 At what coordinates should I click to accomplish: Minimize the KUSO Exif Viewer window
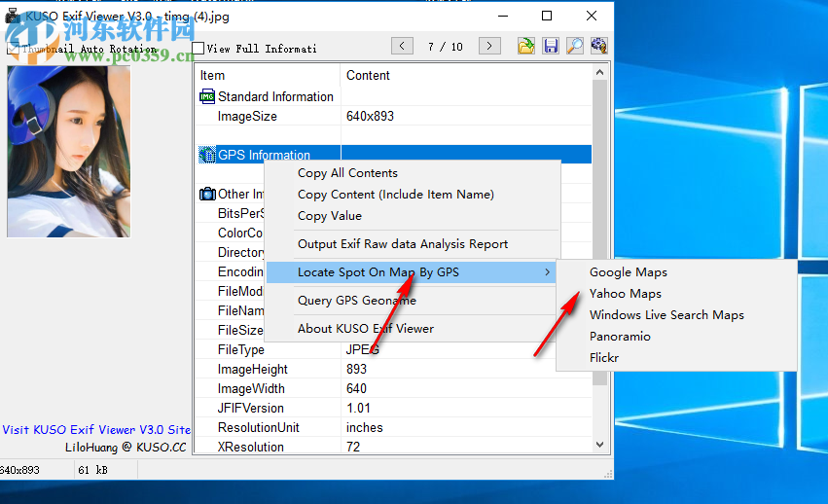tap(503, 16)
